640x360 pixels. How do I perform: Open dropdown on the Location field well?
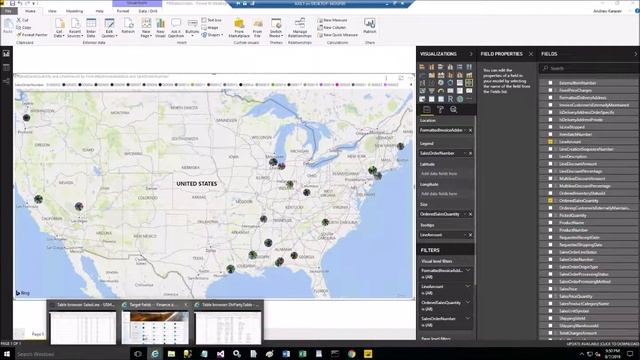click(x=465, y=130)
